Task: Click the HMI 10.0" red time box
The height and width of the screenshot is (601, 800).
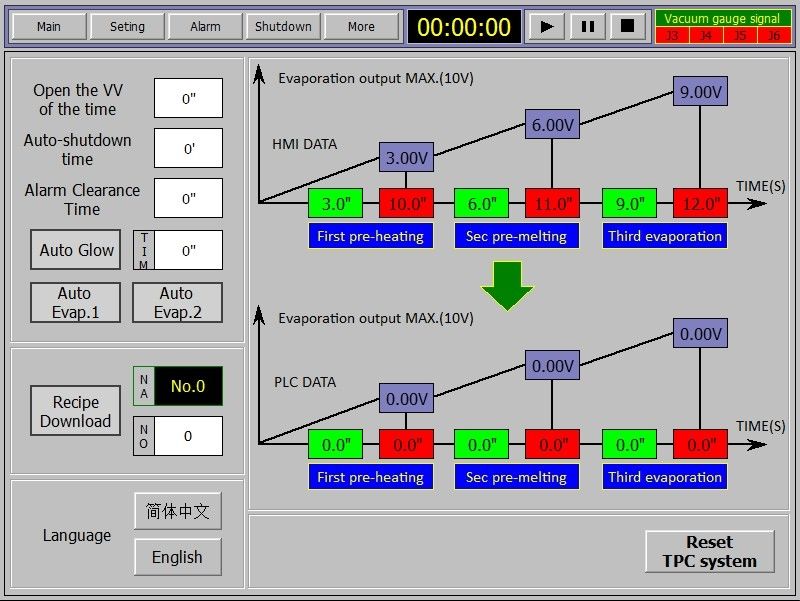Action: tap(406, 203)
